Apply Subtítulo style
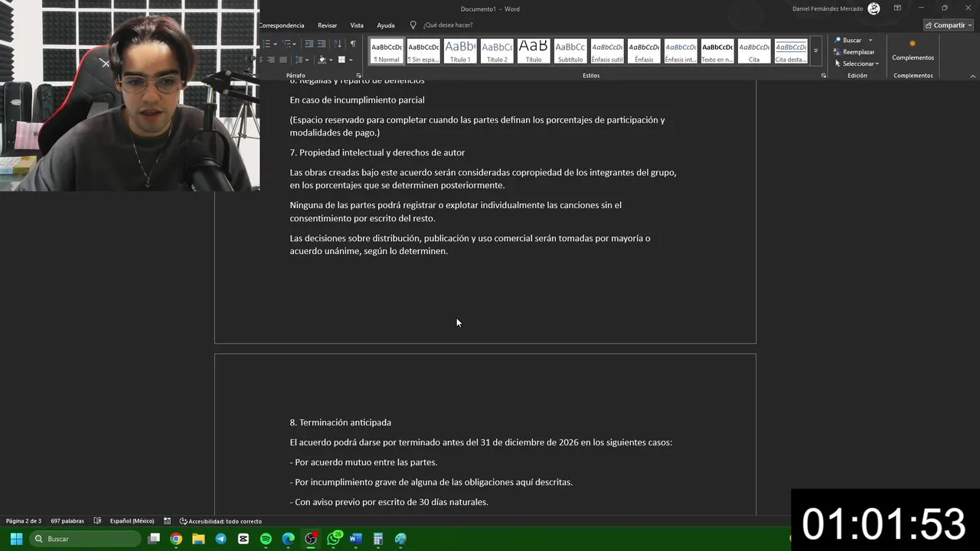Screen dimensions: 980x551 [570, 51]
